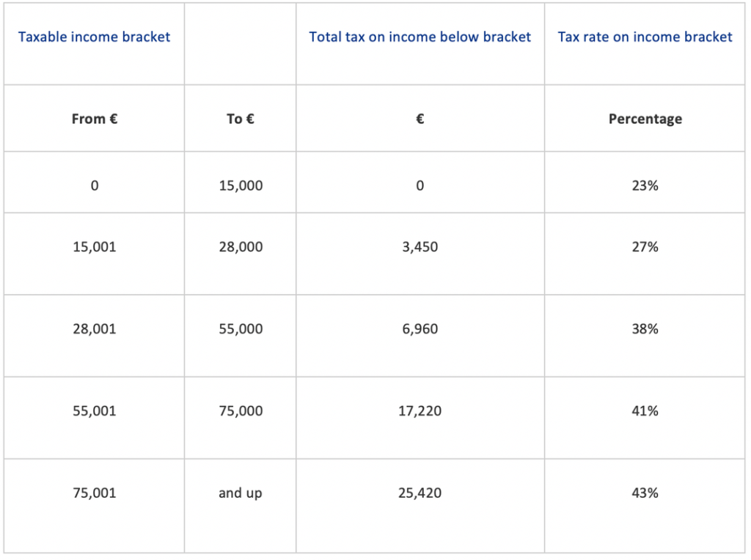Select 'Tax rate on income bracket' header

[x=645, y=37]
